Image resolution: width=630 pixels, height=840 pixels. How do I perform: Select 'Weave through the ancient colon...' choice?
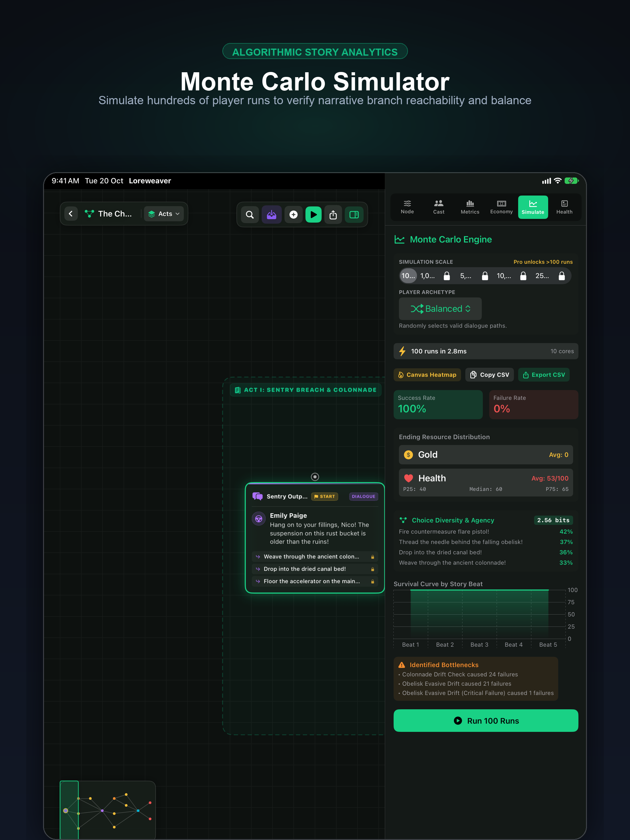click(x=315, y=557)
